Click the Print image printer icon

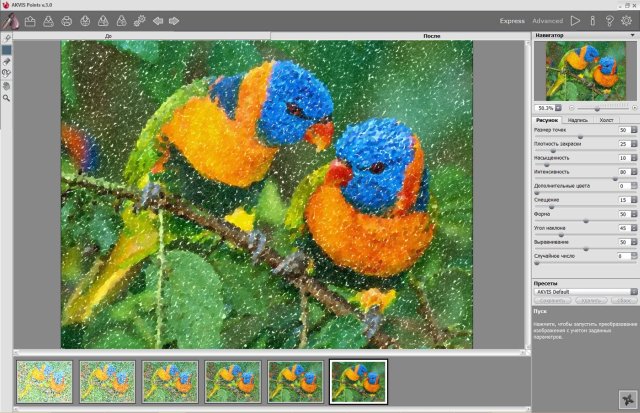(67, 20)
